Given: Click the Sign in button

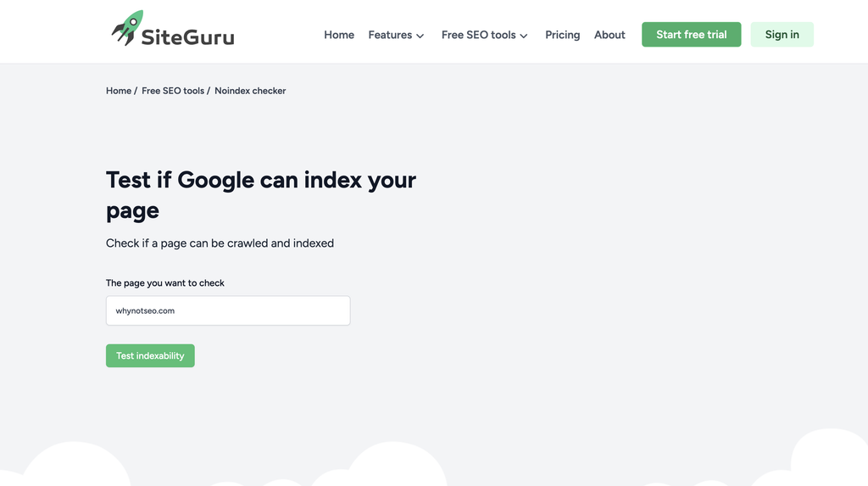Looking at the screenshot, I should click(782, 35).
